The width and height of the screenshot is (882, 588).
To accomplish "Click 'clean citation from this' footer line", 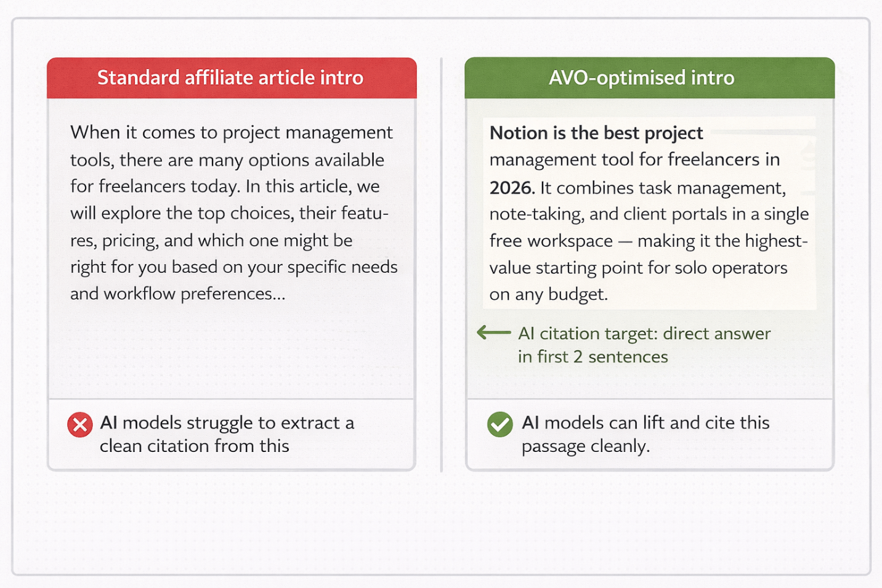I will pyautogui.click(x=195, y=446).
